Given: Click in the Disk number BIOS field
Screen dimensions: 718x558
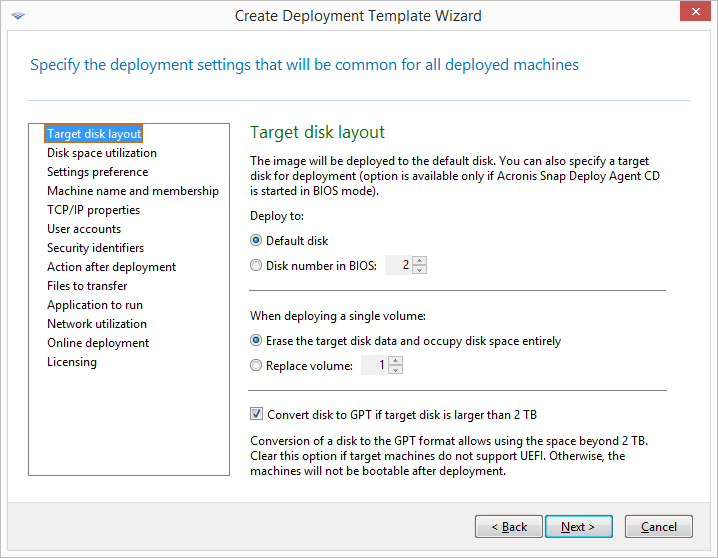Looking at the screenshot, I should click(x=398, y=266).
